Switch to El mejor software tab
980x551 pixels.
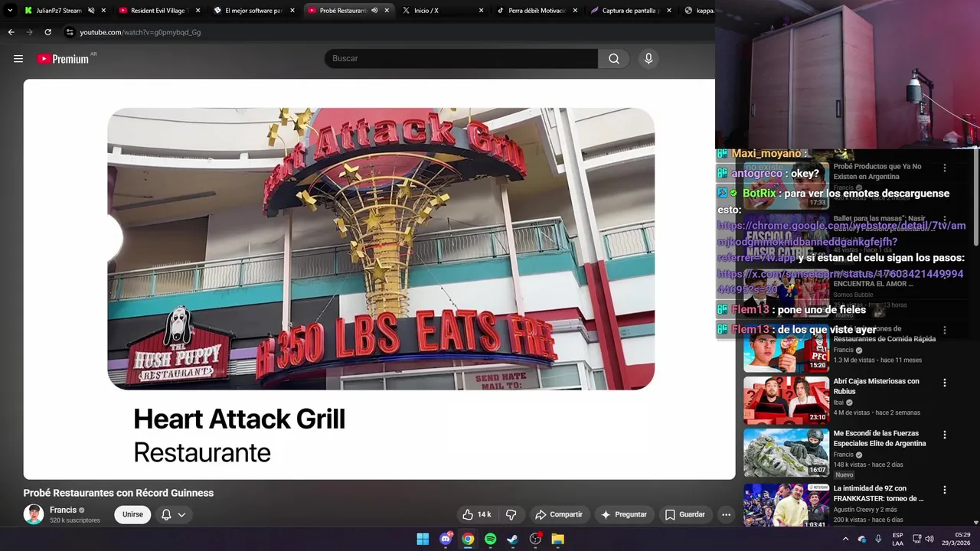[253, 11]
